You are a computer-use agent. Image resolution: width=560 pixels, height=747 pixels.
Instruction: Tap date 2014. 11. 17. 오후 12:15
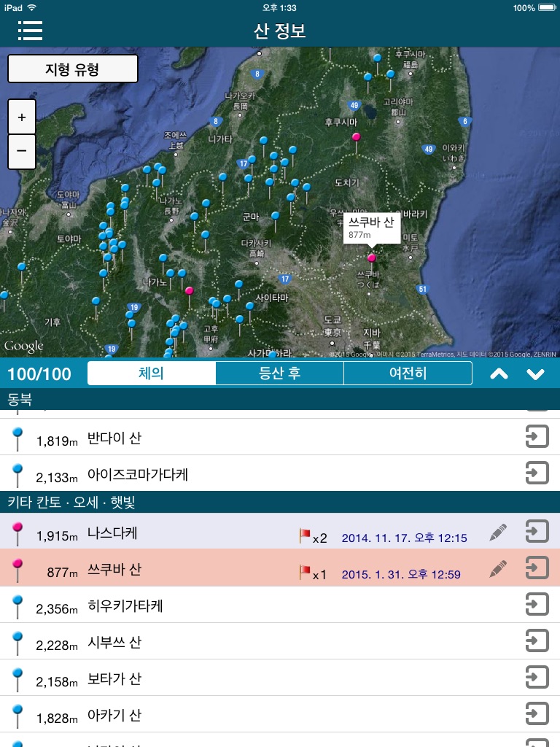click(x=404, y=538)
